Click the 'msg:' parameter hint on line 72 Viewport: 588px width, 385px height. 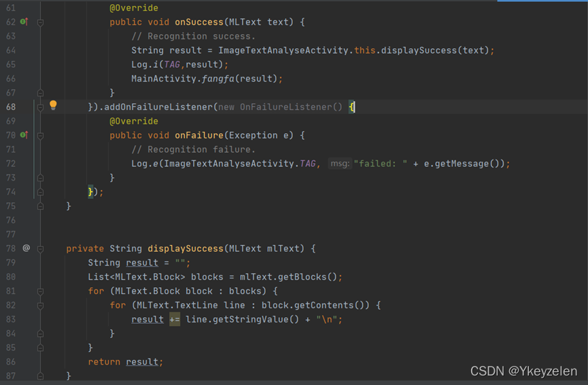[x=340, y=164]
